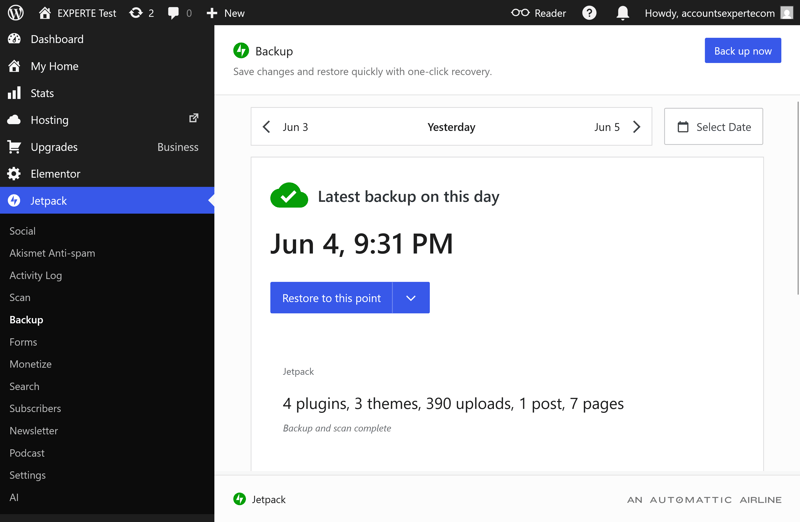Go to next day Jun 5 arrow

pyautogui.click(x=636, y=127)
